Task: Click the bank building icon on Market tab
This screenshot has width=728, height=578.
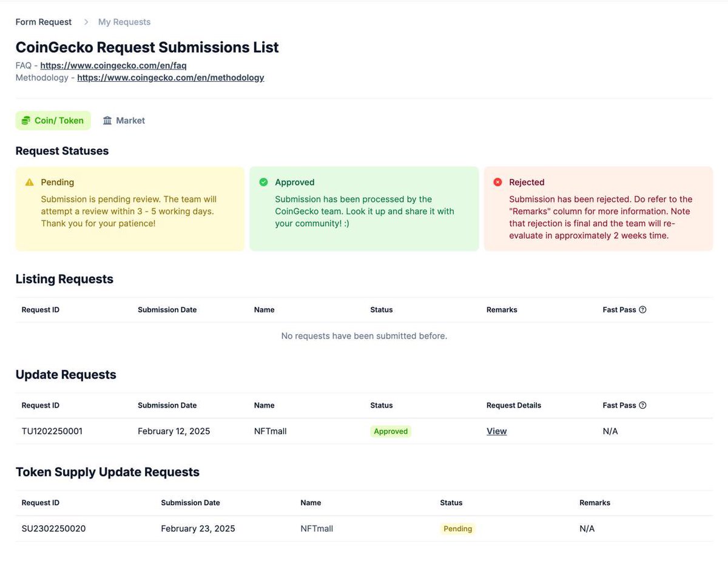Action: point(107,121)
